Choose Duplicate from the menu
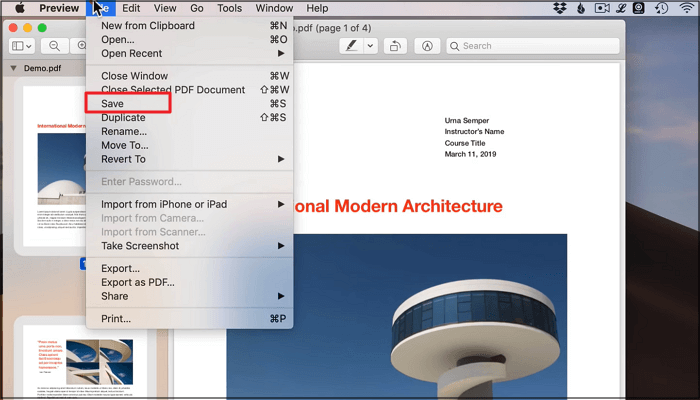700x400 pixels. pos(189,117)
